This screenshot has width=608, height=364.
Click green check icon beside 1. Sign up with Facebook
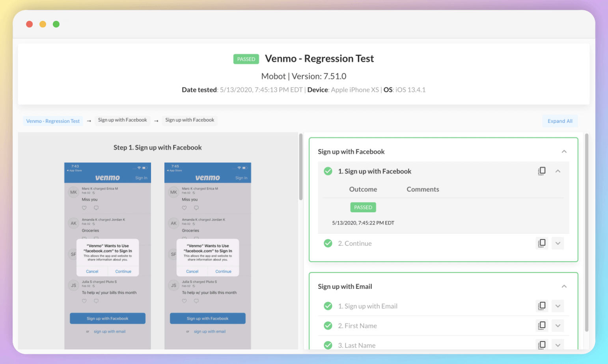pyautogui.click(x=328, y=171)
